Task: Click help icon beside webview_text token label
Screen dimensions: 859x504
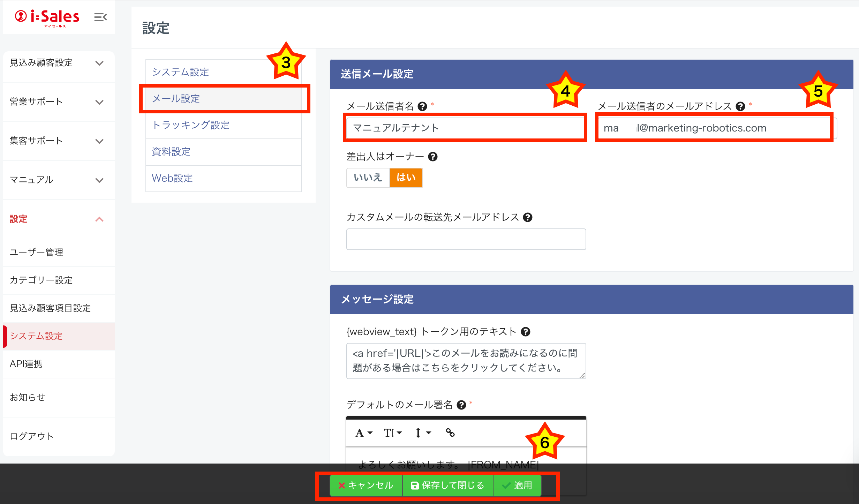Action: click(526, 332)
